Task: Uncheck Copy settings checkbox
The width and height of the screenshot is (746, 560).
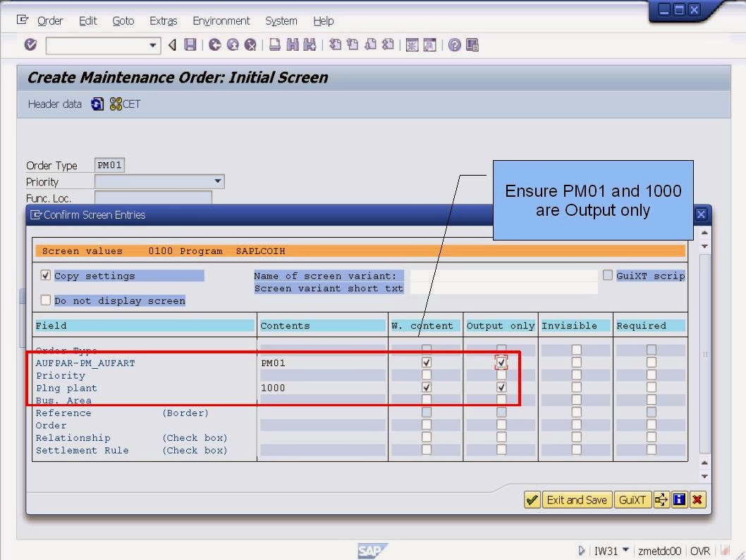Action: (45, 275)
